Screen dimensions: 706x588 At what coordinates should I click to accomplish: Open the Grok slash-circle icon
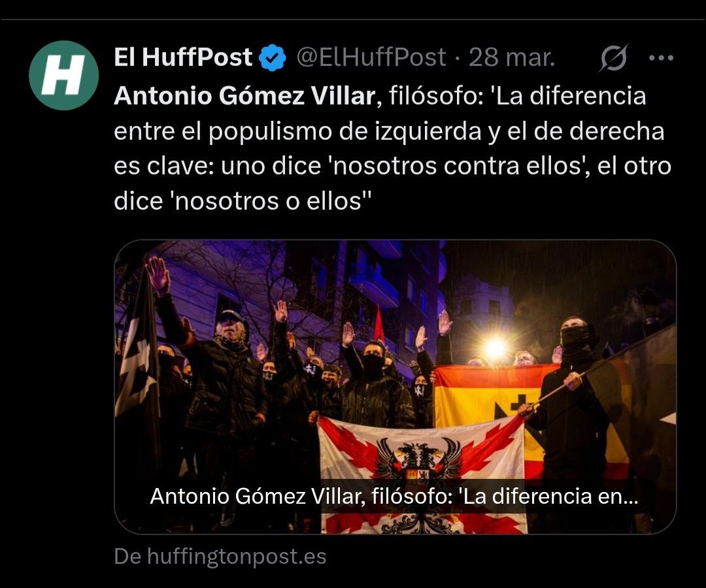[x=613, y=57]
